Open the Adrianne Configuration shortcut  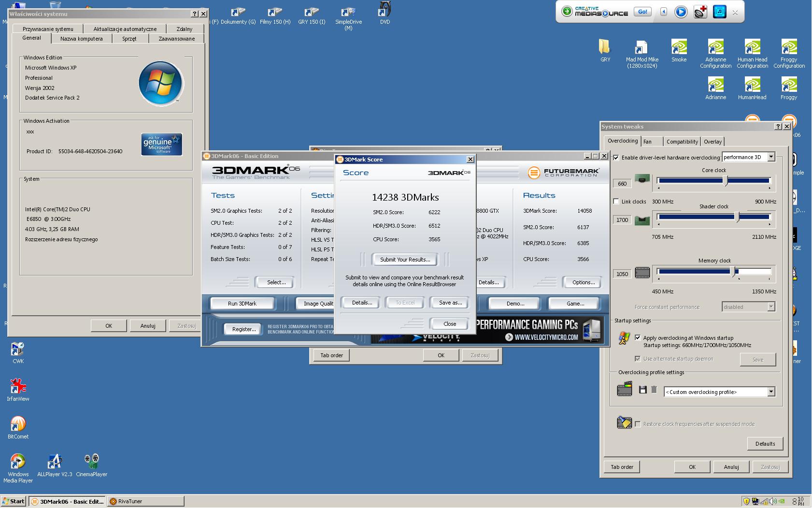715,54
